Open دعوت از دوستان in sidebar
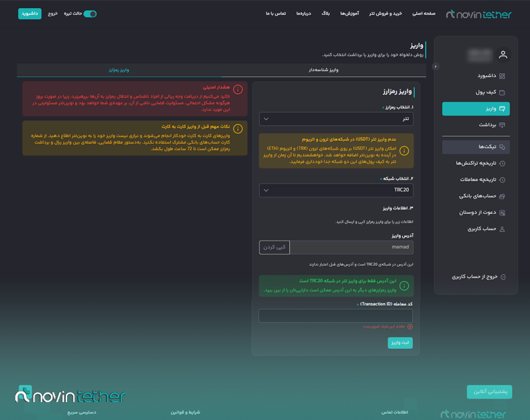Screen dimensions: 530x420 click(x=476, y=213)
